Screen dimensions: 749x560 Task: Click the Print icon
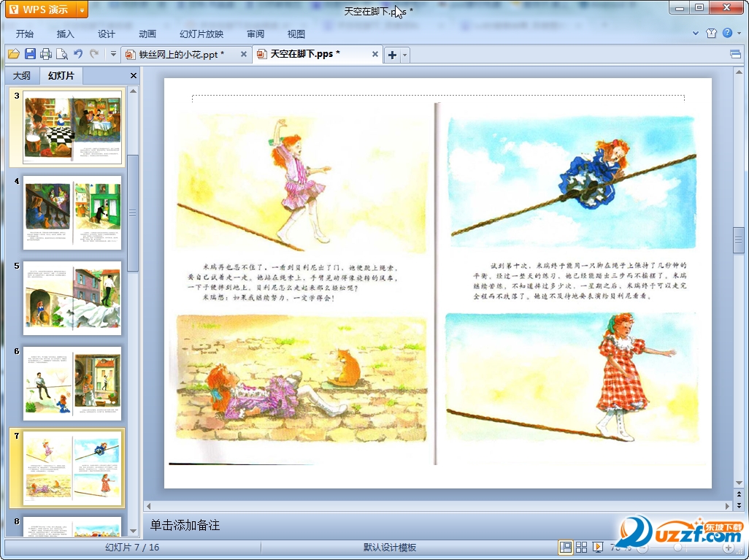click(x=46, y=54)
